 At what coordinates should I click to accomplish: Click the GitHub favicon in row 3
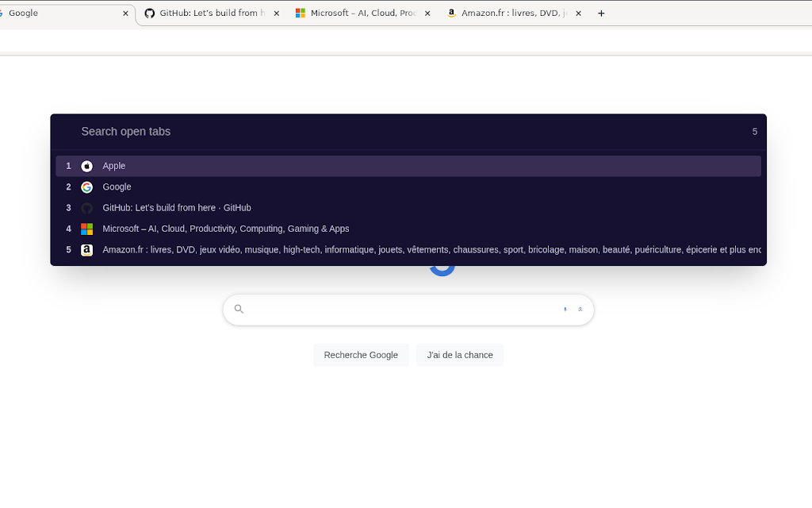click(x=87, y=208)
